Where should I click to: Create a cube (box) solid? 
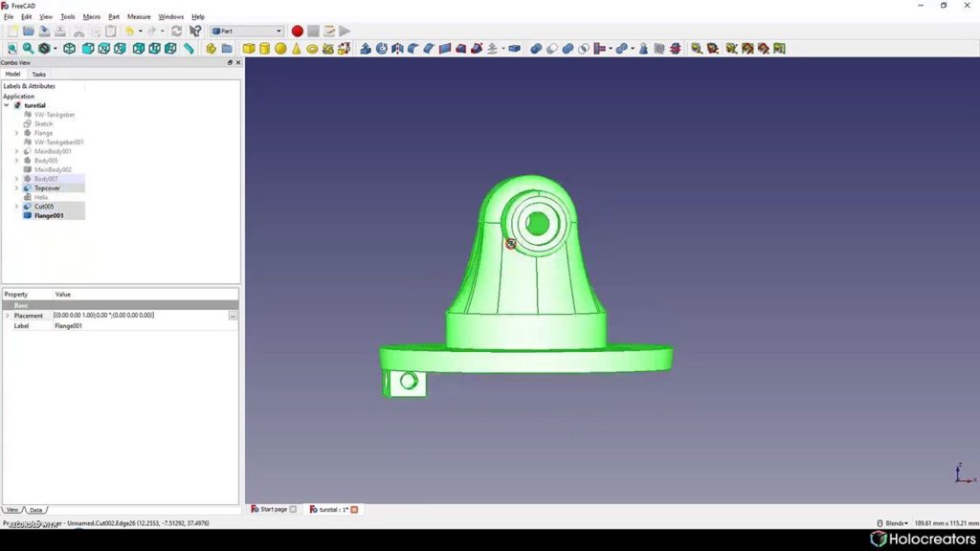tap(249, 49)
